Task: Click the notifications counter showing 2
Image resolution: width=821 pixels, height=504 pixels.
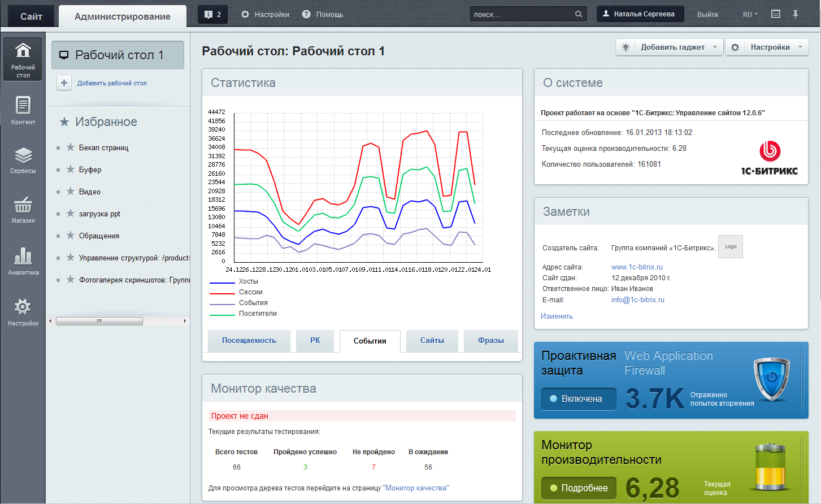Action: click(212, 14)
